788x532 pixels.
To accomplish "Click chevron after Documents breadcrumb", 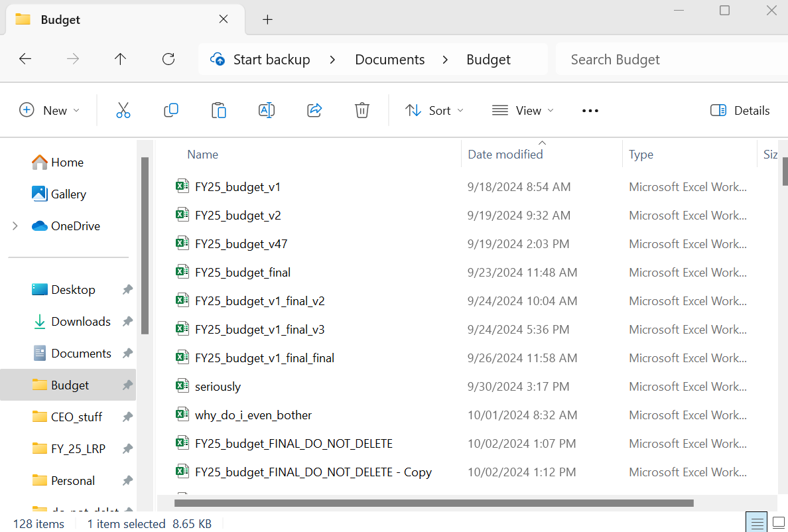I will click(445, 59).
